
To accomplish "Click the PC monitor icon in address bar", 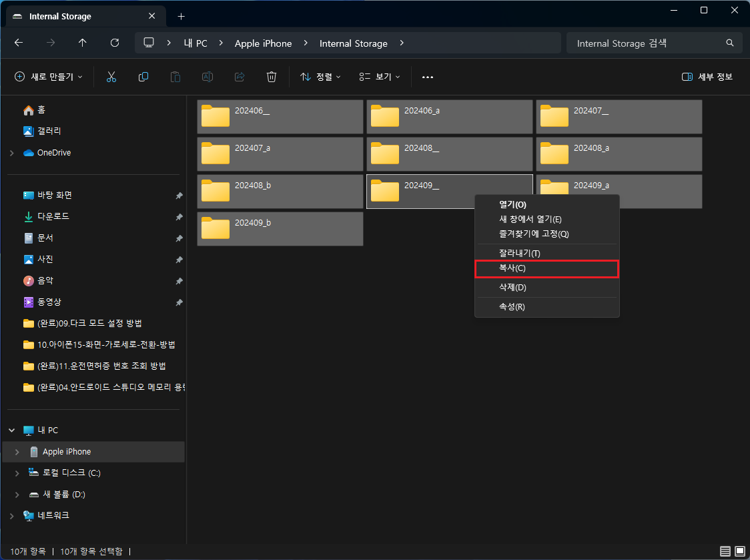I will click(x=149, y=43).
